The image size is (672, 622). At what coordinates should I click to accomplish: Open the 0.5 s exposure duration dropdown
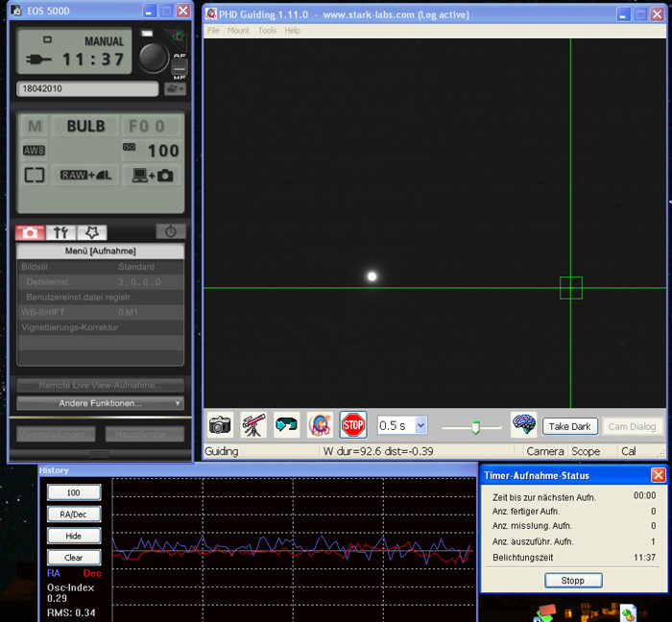pyautogui.click(x=420, y=425)
